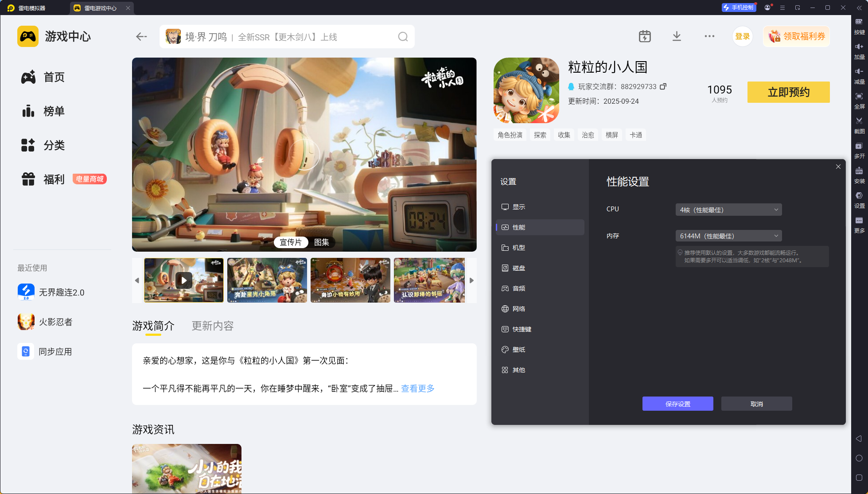Copy the player group number icon
Screen dimensions: 868x494
pos(663,86)
